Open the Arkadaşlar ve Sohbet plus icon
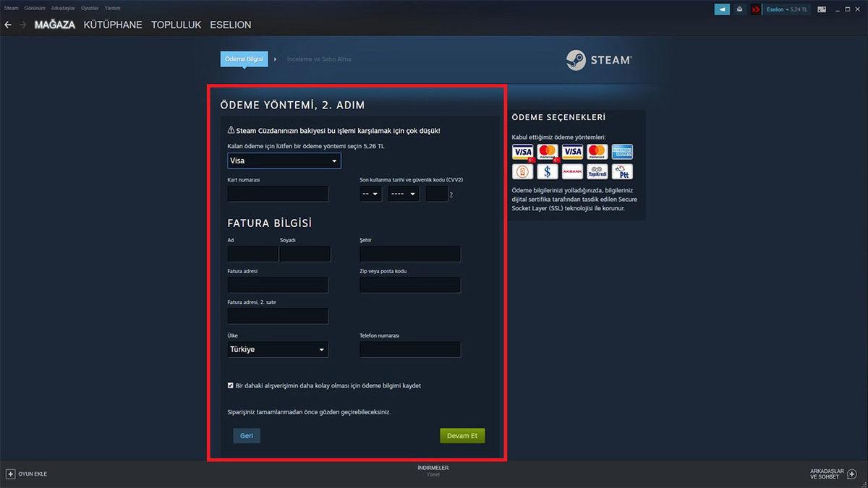Viewport: 868px width, 488px height. pos(854,474)
